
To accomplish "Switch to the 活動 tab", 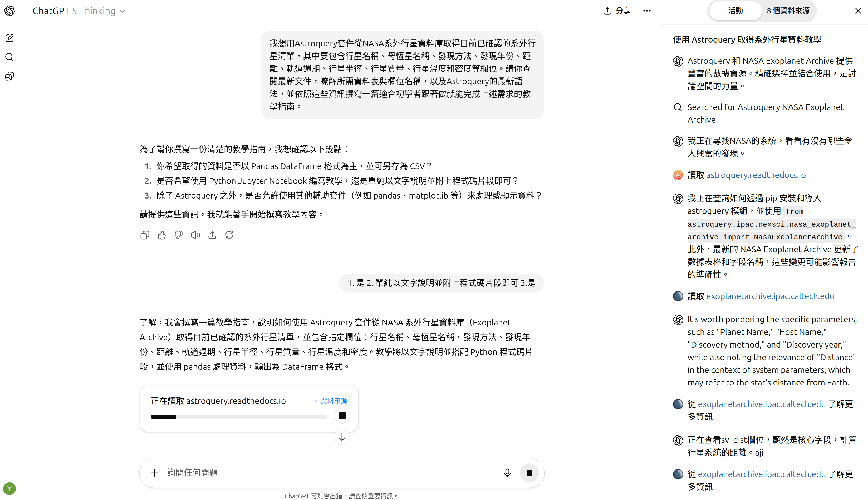I will click(735, 11).
